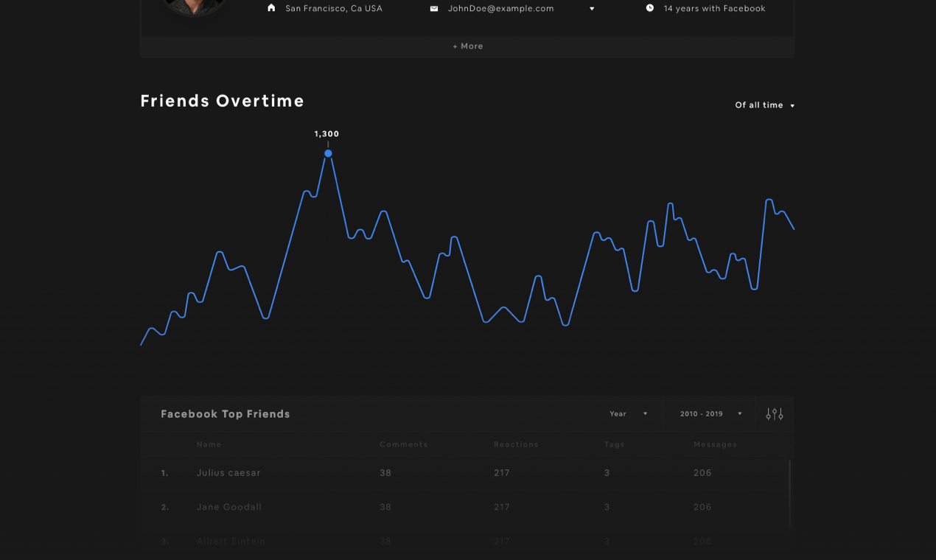Click the home icon next to San Francisco
The image size is (936, 560).
click(271, 7)
